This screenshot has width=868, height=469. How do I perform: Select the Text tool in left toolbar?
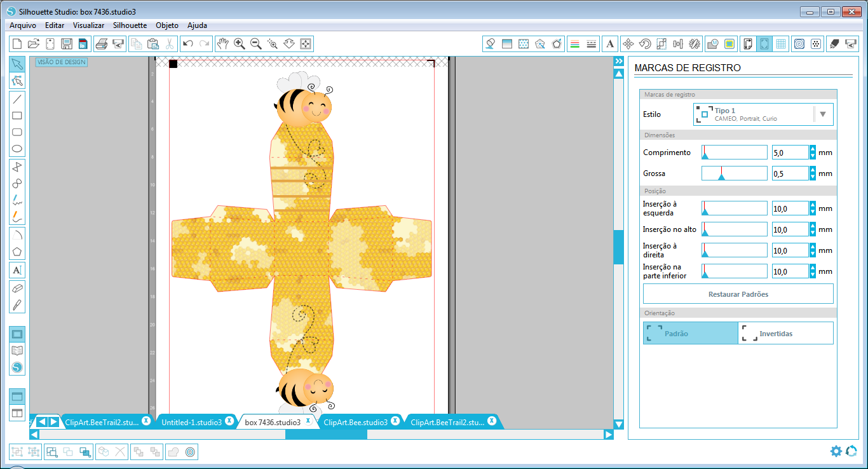click(x=17, y=270)
